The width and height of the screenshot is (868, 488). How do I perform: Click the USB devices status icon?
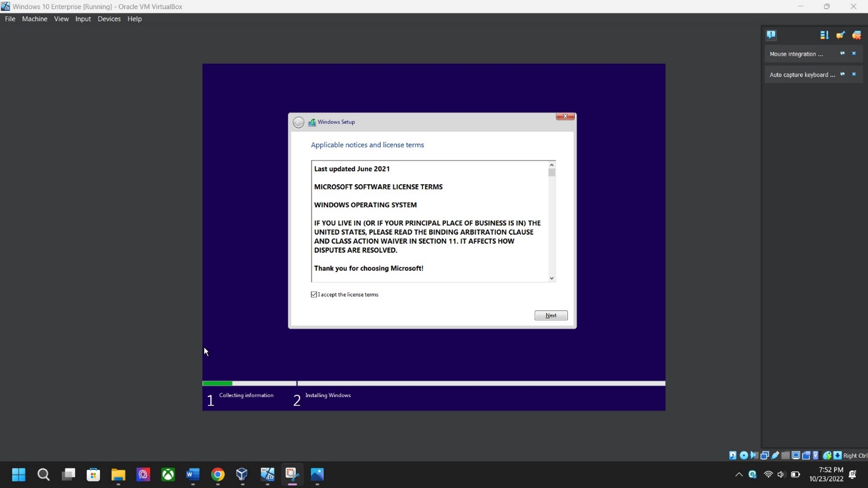point(775,456)
